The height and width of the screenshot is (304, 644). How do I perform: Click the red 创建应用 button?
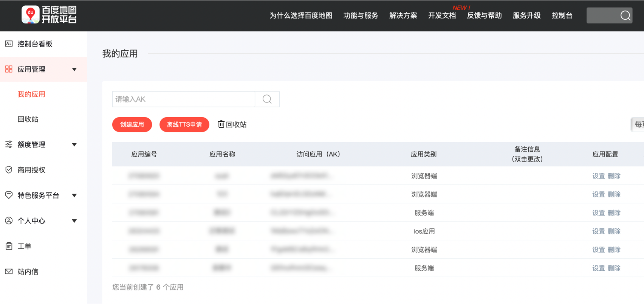132,124
